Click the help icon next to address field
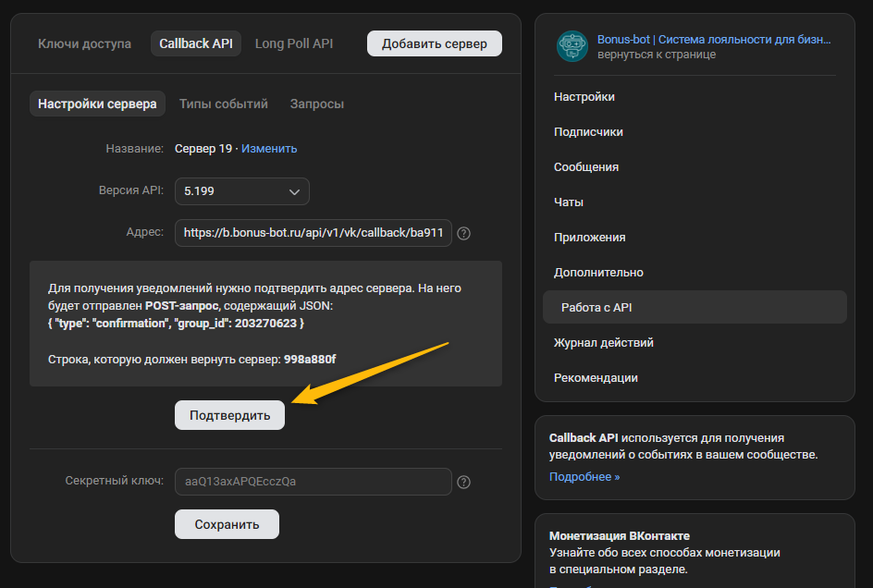 (x=464, y=234)
